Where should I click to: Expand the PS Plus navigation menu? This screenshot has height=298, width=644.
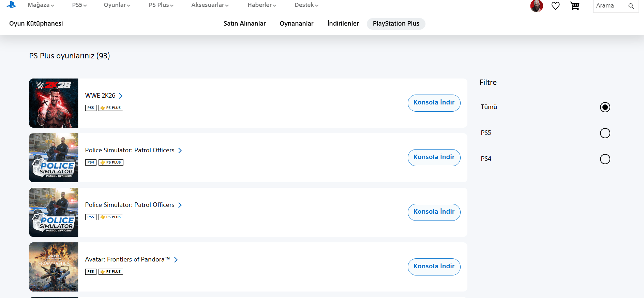click(x=161, y=5)
